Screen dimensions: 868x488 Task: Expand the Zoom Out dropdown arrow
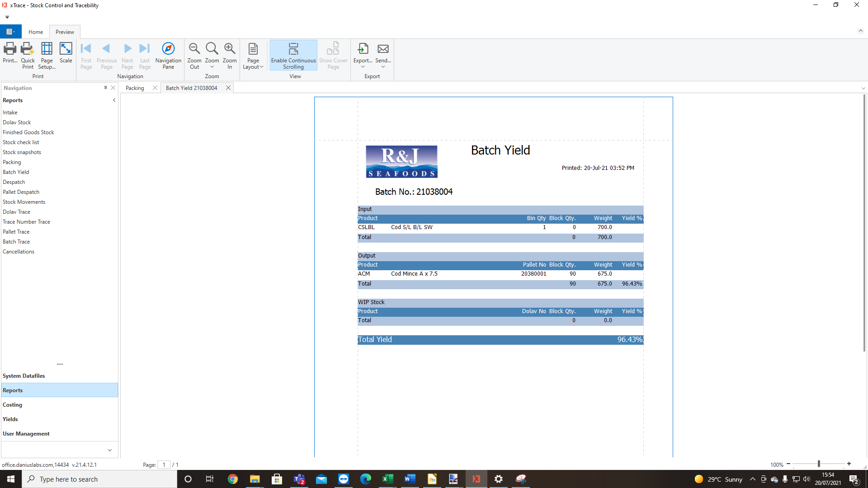tap(211, 67)
